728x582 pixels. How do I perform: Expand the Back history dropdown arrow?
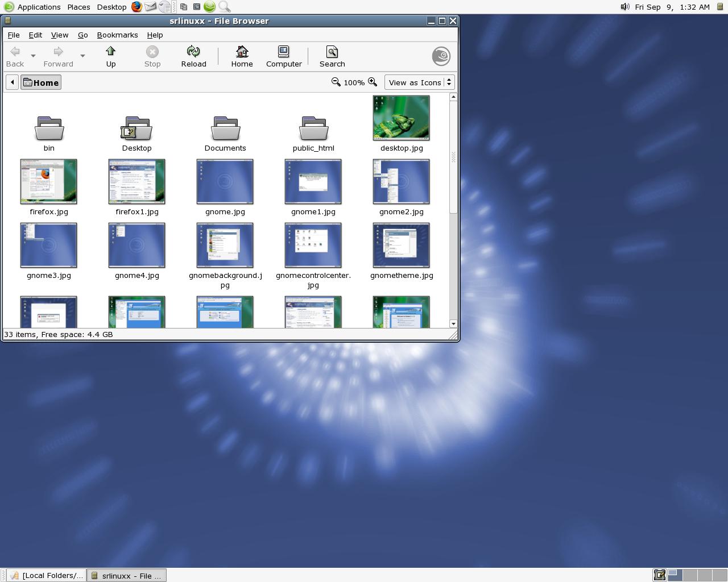33,56
